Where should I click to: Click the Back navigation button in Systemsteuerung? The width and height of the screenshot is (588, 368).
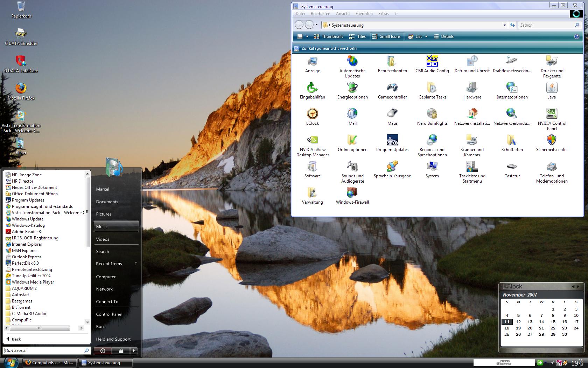tap(299, 25)
